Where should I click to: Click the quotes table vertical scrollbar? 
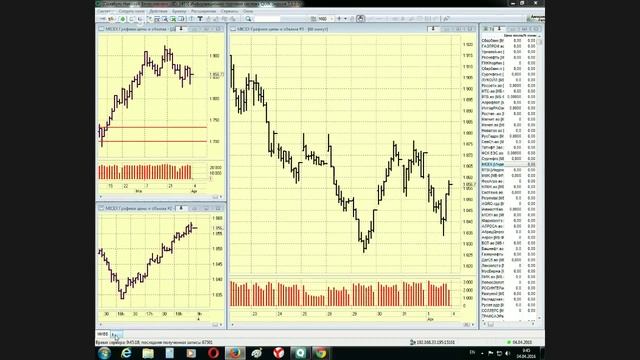[x=539, y=178]
